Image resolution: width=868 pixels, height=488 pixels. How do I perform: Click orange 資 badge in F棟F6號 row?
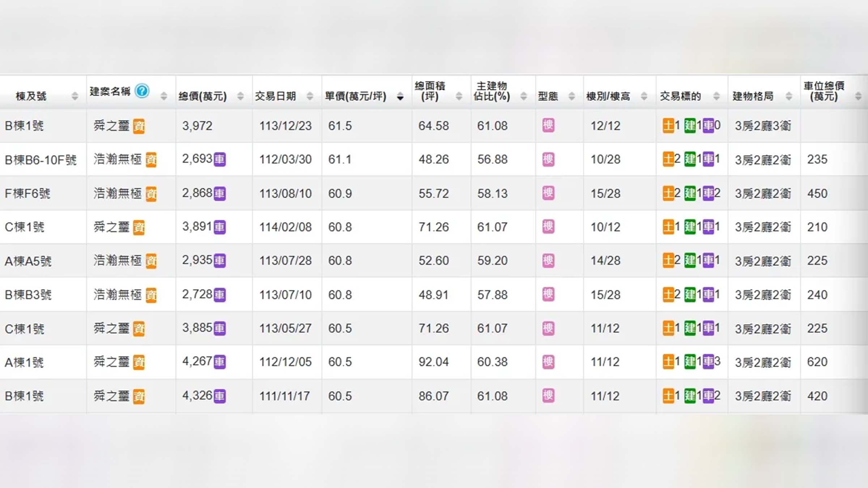pos(151,194)
